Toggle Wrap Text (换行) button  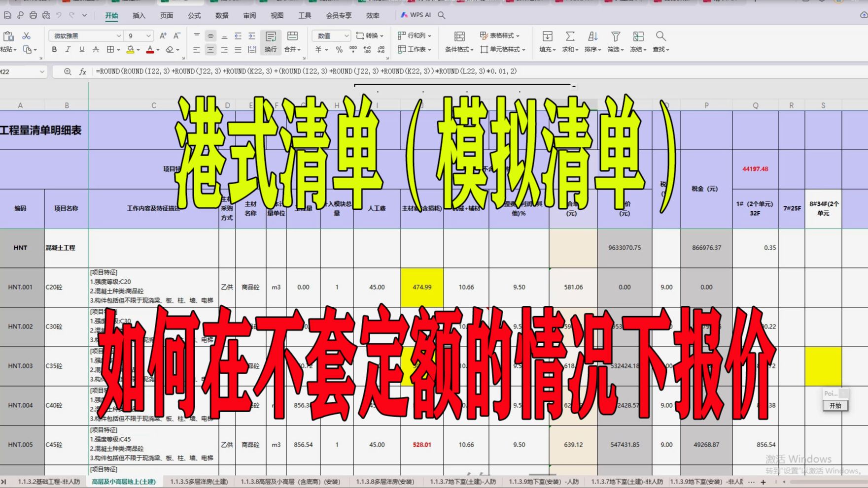[271, 42]
